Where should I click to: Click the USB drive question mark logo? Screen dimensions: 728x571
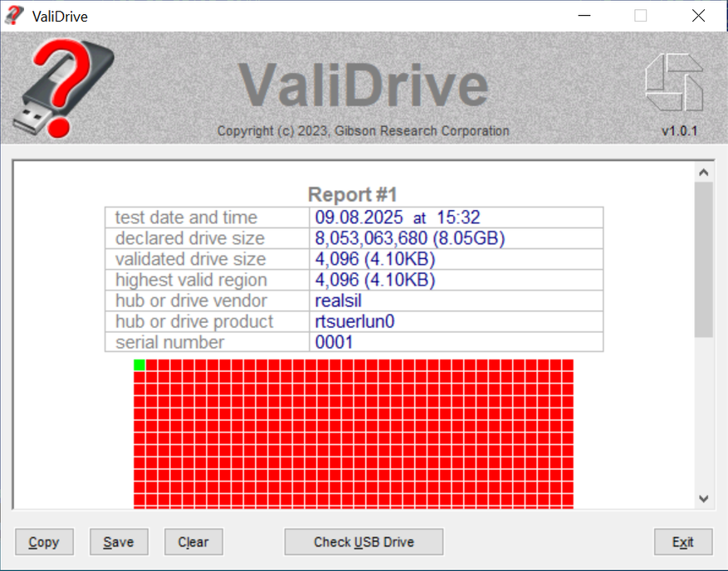64,88
